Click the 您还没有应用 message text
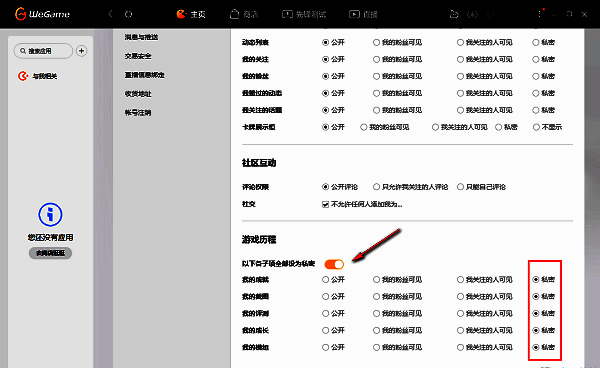Viewport: 600px width, 368px height. pos(50,238)
